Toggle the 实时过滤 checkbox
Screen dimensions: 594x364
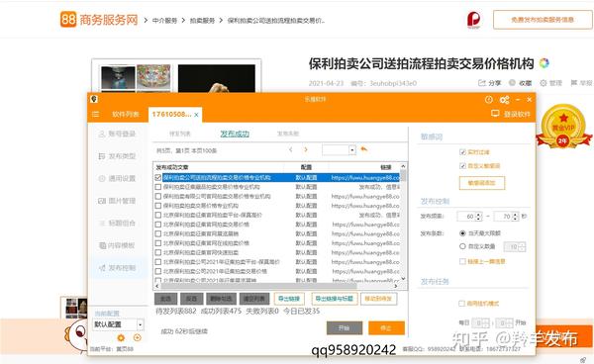(x=462, y=151)
